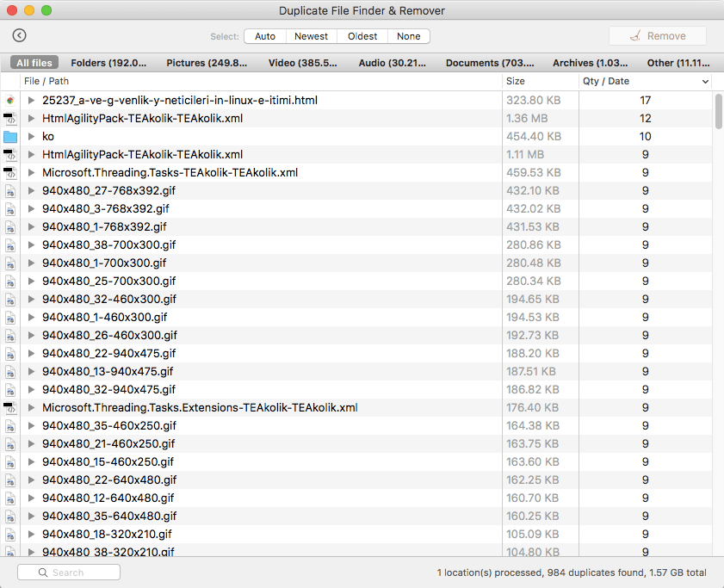Click GIF icon for 940x480_32-940x475.gif
Image resolution: width=724 pixels, height=588 pixels.
click(x=10, y=390)
